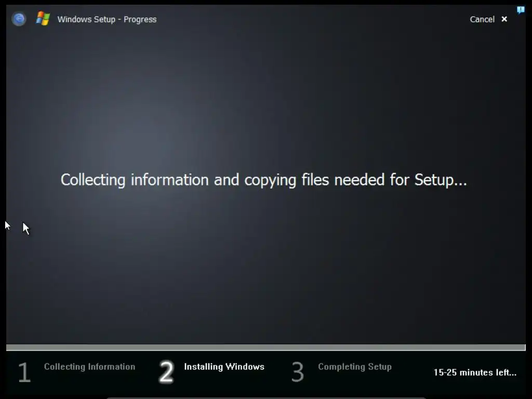Click the Installing Windows step label
This screenshot has height=399, width=532.
point(224,367)
